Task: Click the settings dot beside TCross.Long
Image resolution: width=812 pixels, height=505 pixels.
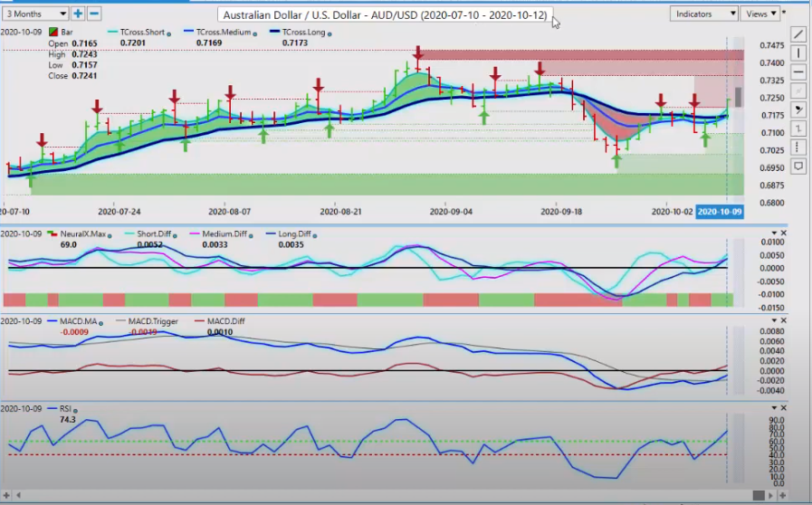Action: pyautogui.click(x=330, y=33)
